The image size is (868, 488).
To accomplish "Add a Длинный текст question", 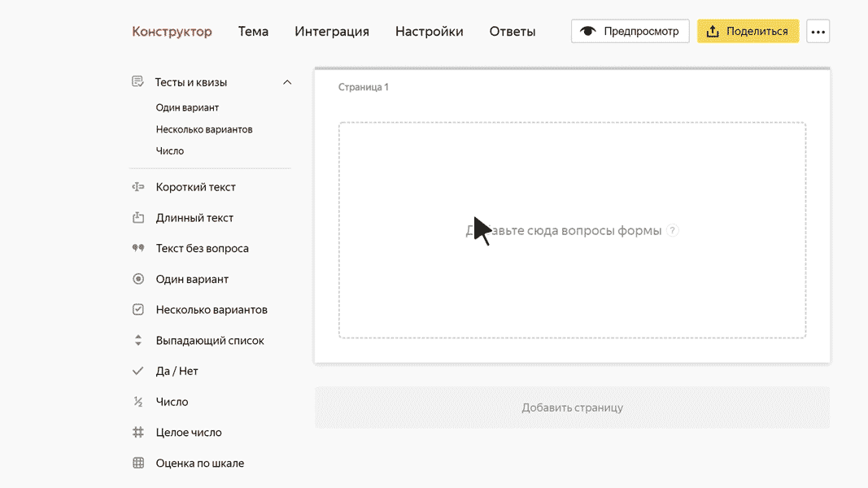I will pos(194,218).
